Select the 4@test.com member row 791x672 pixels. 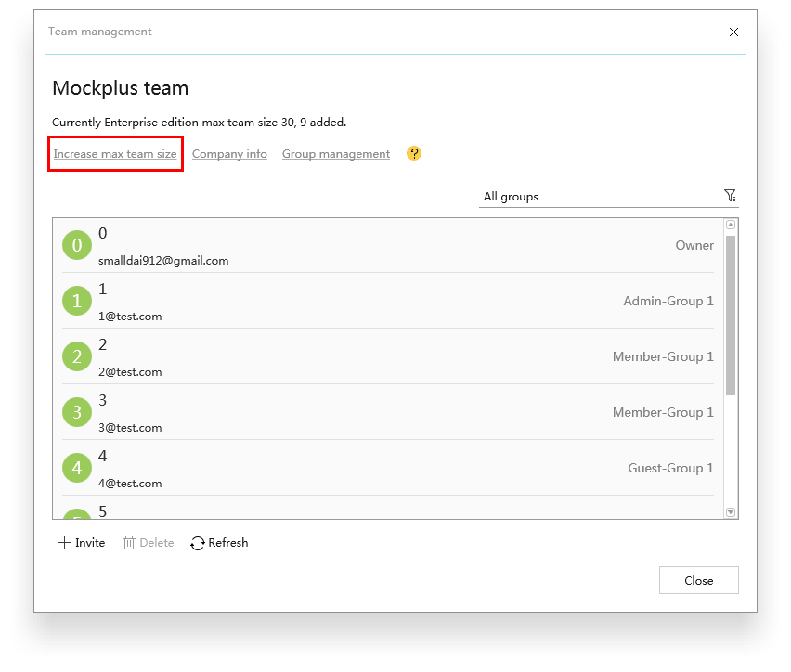388,468
